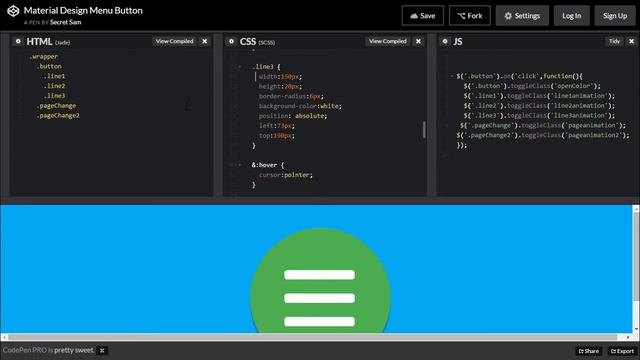Close the HTML editor panel

pyautogui.click(x=204, y=41)
